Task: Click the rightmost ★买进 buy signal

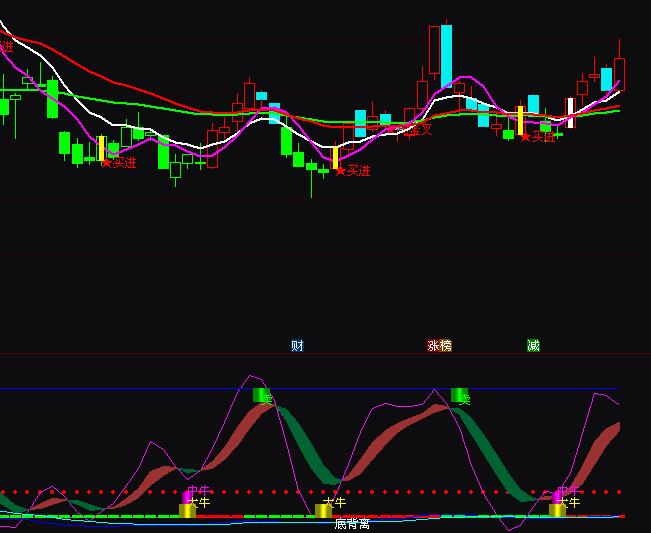Action: (x=537, y=137)
